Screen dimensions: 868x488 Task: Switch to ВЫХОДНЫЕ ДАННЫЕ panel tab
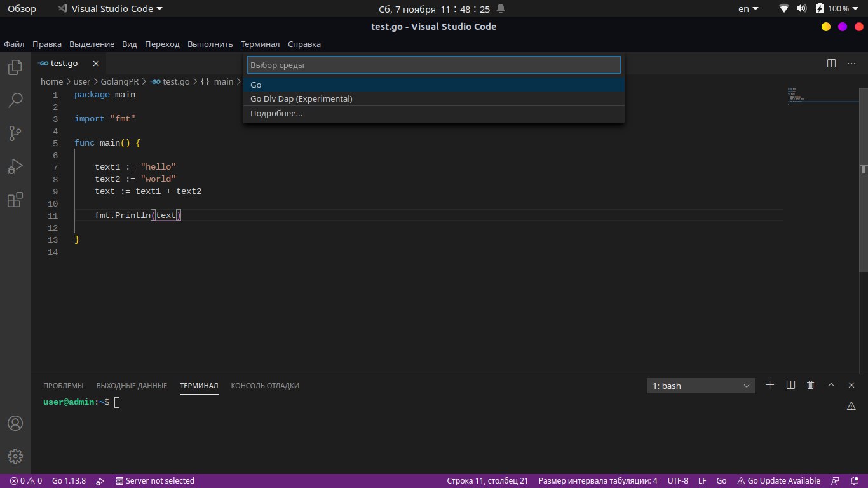coord(132,386)
